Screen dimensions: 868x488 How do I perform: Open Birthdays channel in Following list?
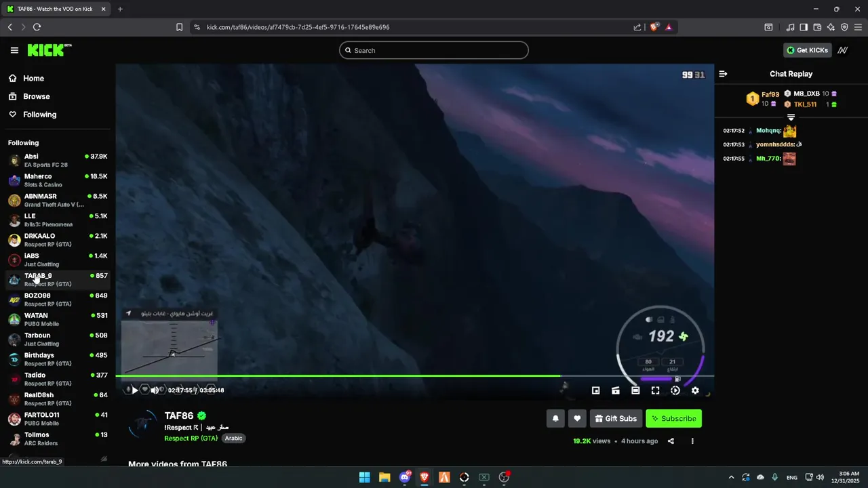pyautogui.click(x=58, y=359)
